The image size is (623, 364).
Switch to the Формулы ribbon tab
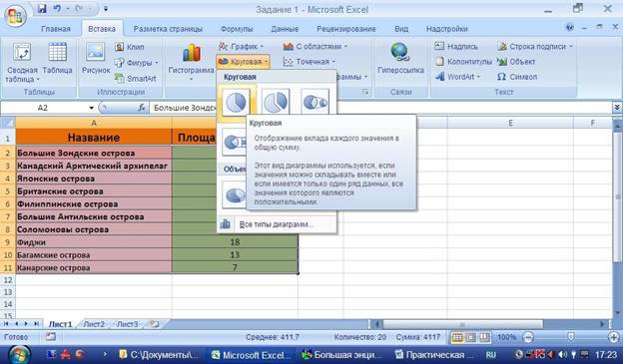tap(237, 29)
